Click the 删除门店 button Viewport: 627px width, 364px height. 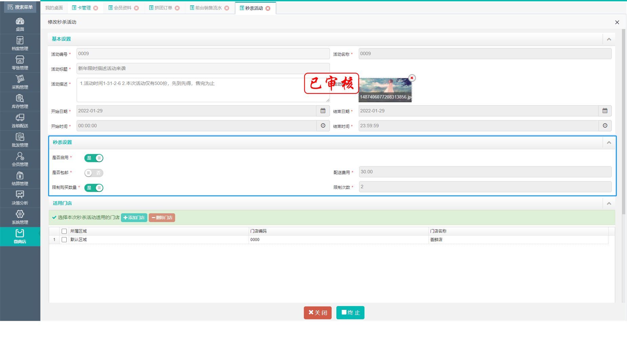click(x=162, y=218)
